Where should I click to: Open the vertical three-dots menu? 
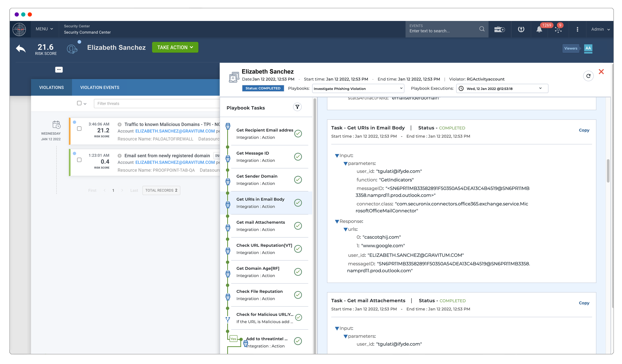tap(577, 29)
